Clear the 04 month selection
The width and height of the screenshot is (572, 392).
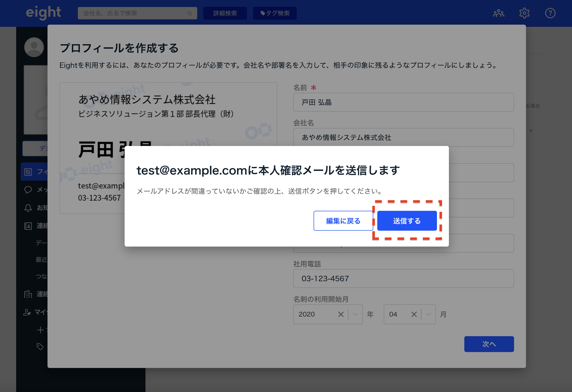coord(414,314)
